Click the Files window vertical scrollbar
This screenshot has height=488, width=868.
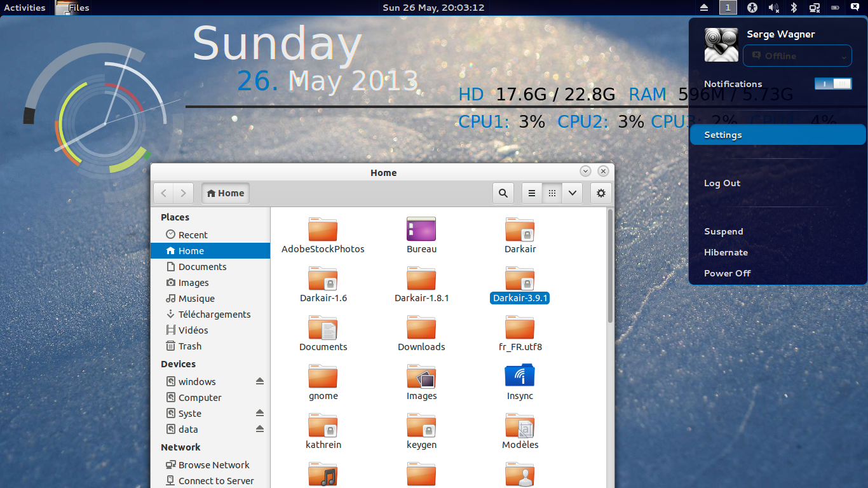610,267
